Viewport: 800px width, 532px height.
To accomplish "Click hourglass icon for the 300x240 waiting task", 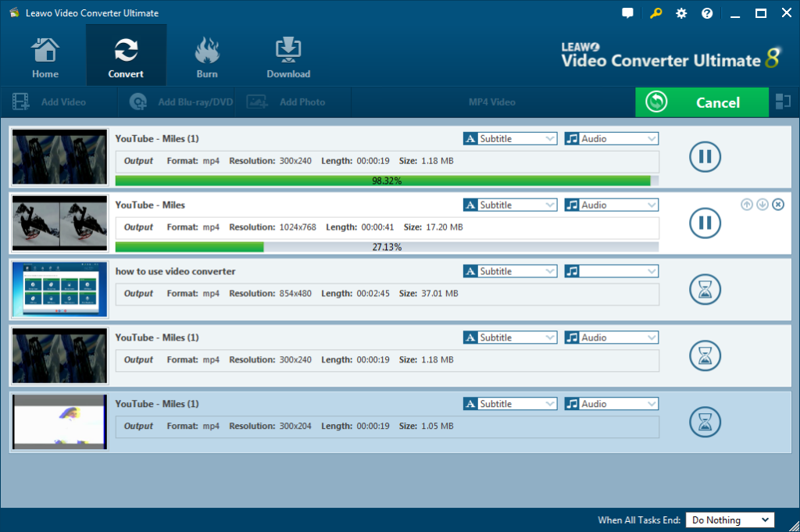I will [705, 355].
